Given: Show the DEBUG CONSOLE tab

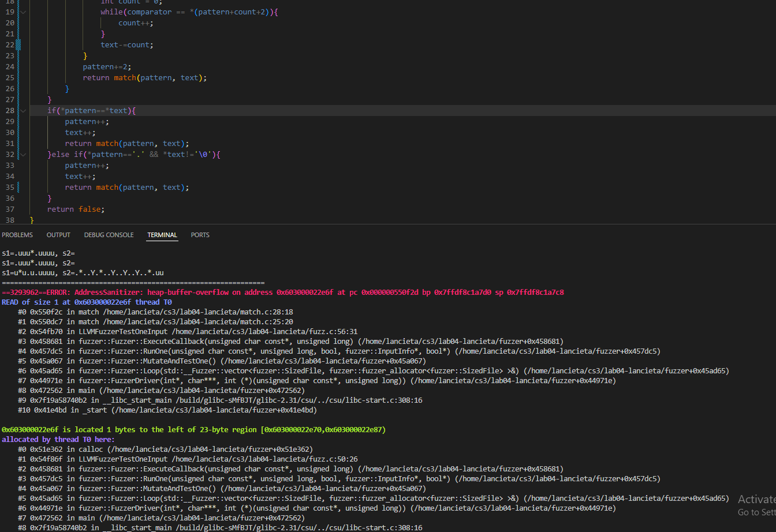Looking at the screenshot, I should coord(109,235).
